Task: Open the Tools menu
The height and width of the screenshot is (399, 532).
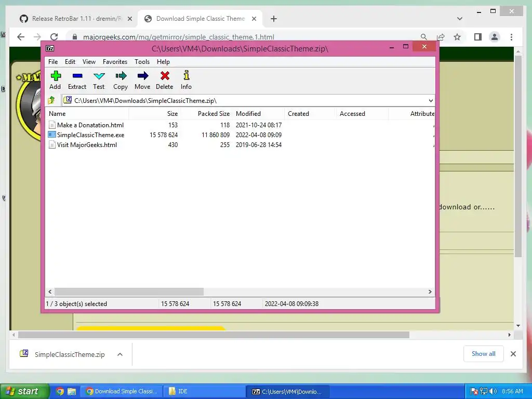Action: coord(142,61)
